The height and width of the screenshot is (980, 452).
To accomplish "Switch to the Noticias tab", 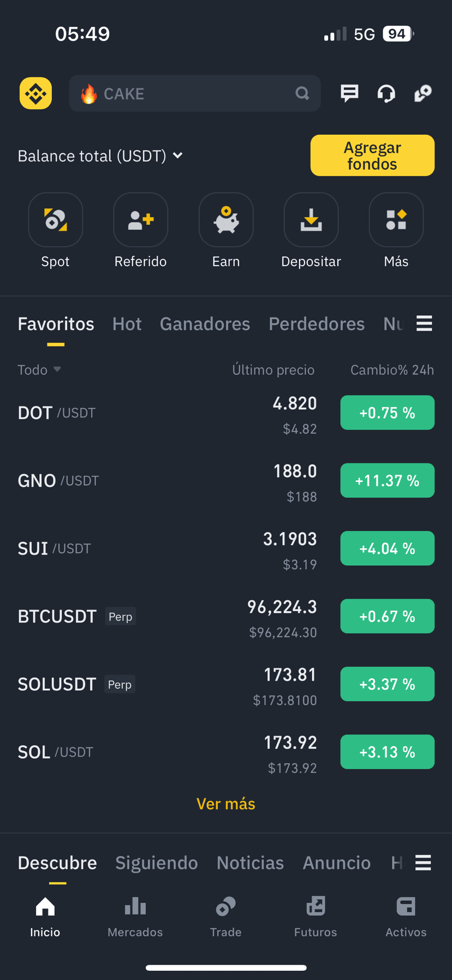I will tap(250, 863).
